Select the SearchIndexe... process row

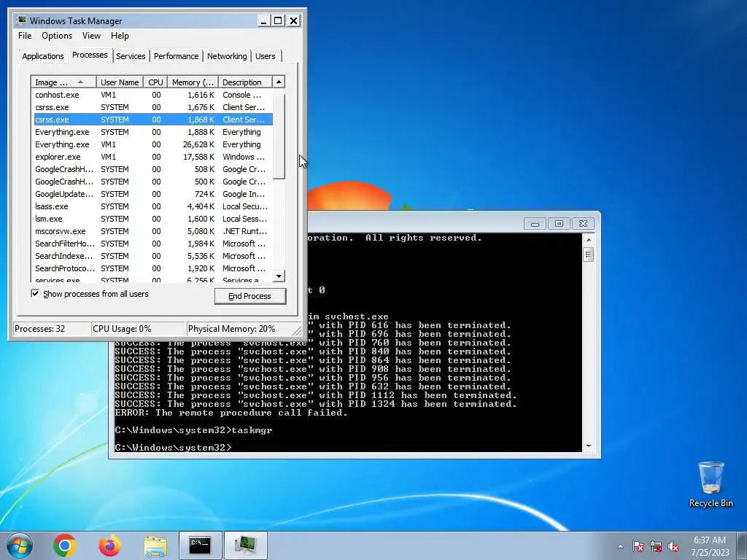[x=152, y=256]
